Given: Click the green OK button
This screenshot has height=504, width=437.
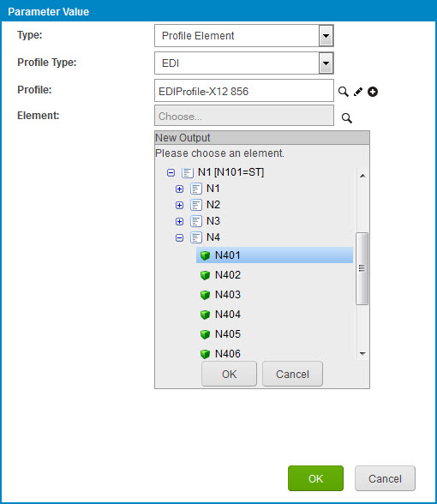Looking at the screenshot, I should [315, 478].
